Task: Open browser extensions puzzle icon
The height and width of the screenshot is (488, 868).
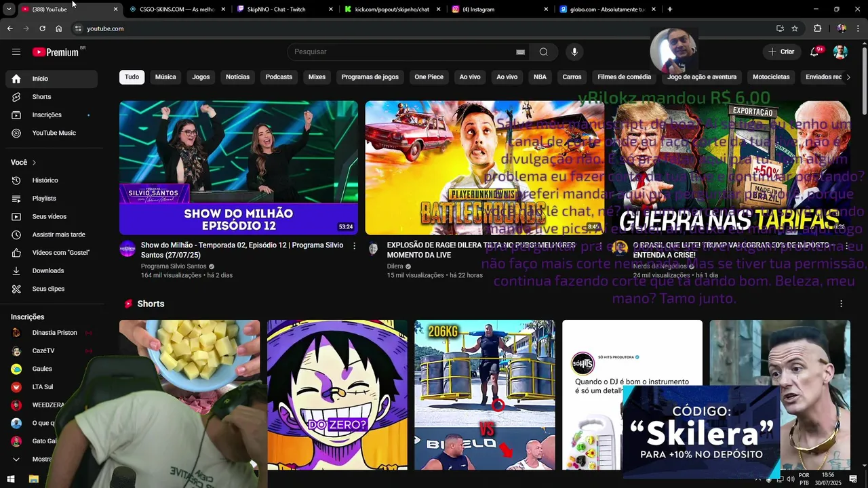Action: [817, 28]
